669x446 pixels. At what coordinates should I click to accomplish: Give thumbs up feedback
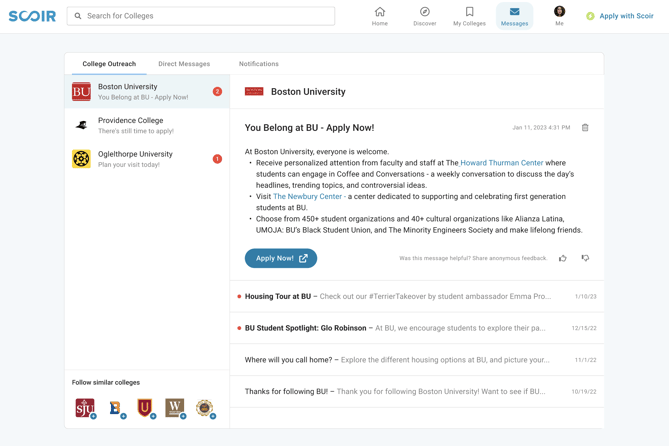[563, 258]
